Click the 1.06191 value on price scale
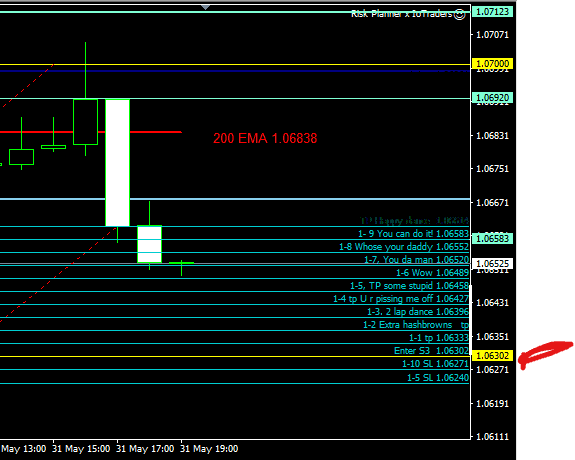The image size is (575, 460). coord(492,404)
